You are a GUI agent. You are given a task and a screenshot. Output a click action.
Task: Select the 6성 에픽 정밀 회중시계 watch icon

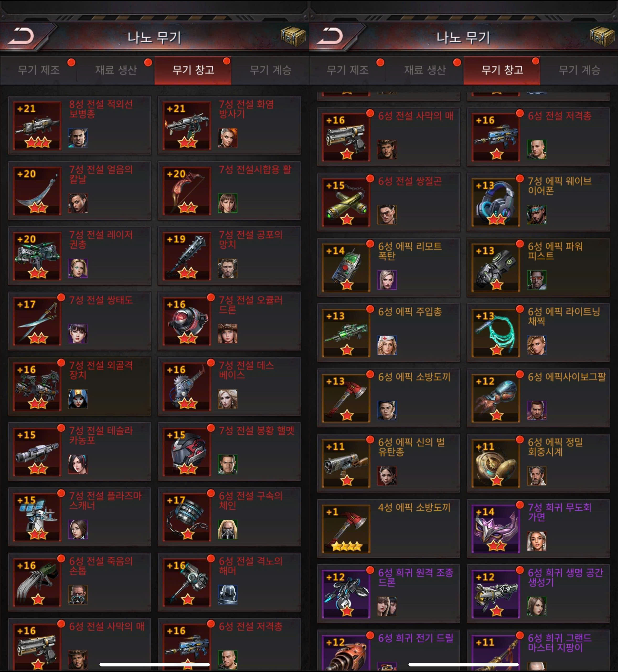[x=496, y=464]
